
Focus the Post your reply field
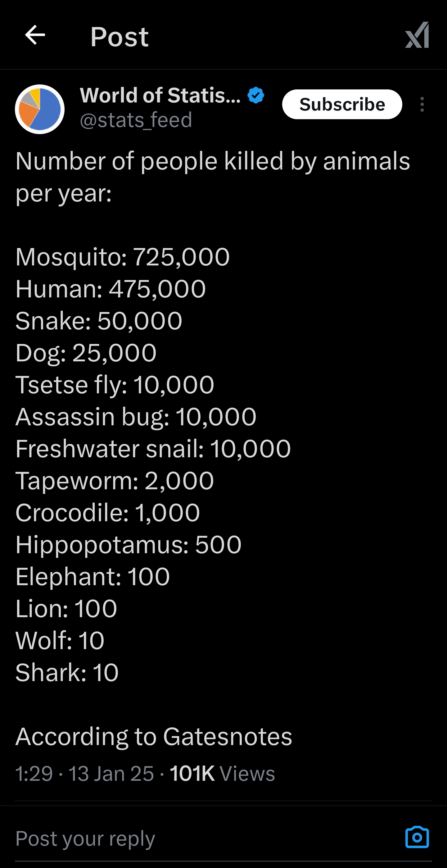202,838
